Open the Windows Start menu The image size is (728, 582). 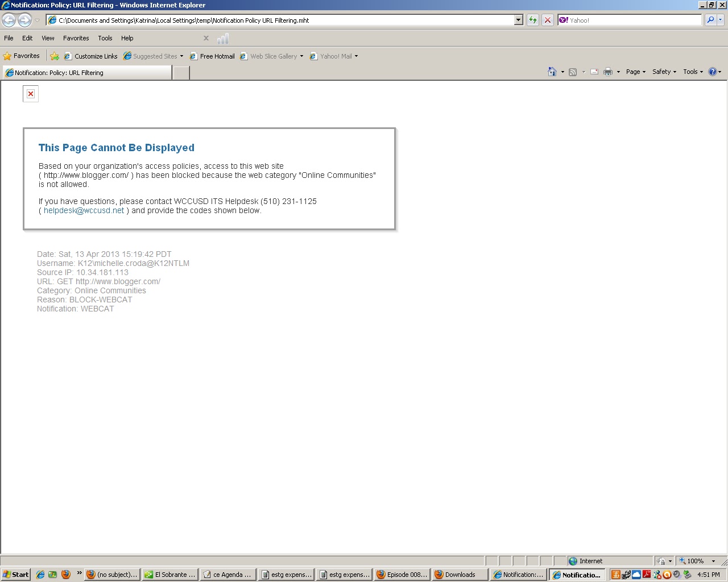click(x=16, y=575)
